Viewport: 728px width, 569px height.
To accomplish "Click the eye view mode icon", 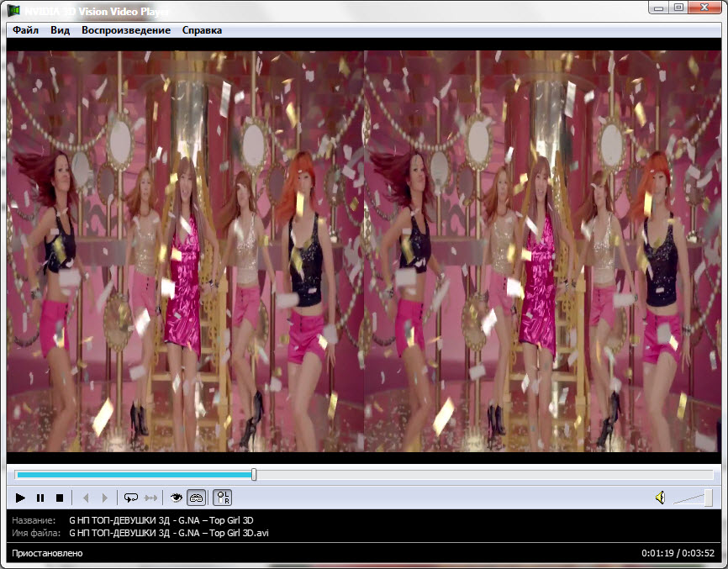I will pos(176,498).
